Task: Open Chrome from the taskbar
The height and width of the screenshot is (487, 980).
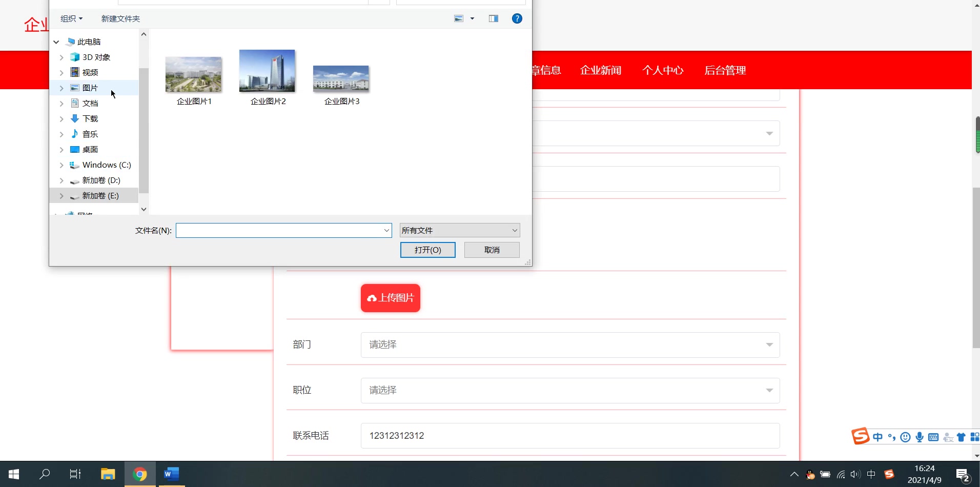Action: (x=140, y=474)
